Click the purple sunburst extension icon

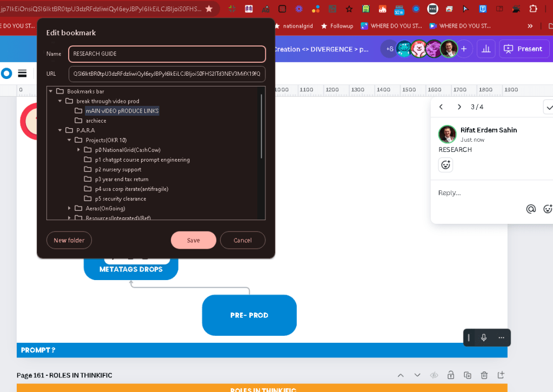click(299, 9)
